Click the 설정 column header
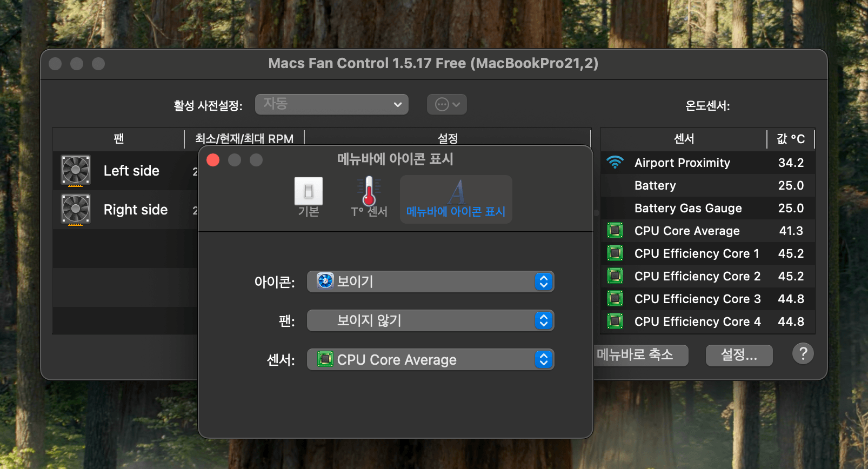The height and width of the screenshot is (469, 868). pos(448,139)
